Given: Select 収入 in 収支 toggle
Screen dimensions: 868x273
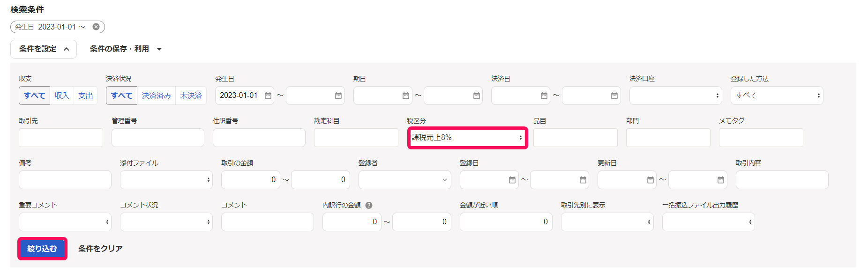Looking at the screenshot, I should click(x=62, y=96).
